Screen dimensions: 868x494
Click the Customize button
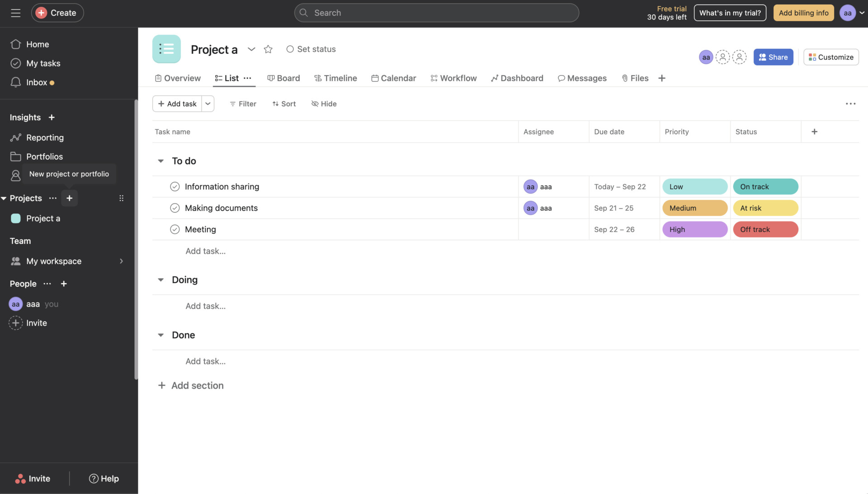point(831,57)
